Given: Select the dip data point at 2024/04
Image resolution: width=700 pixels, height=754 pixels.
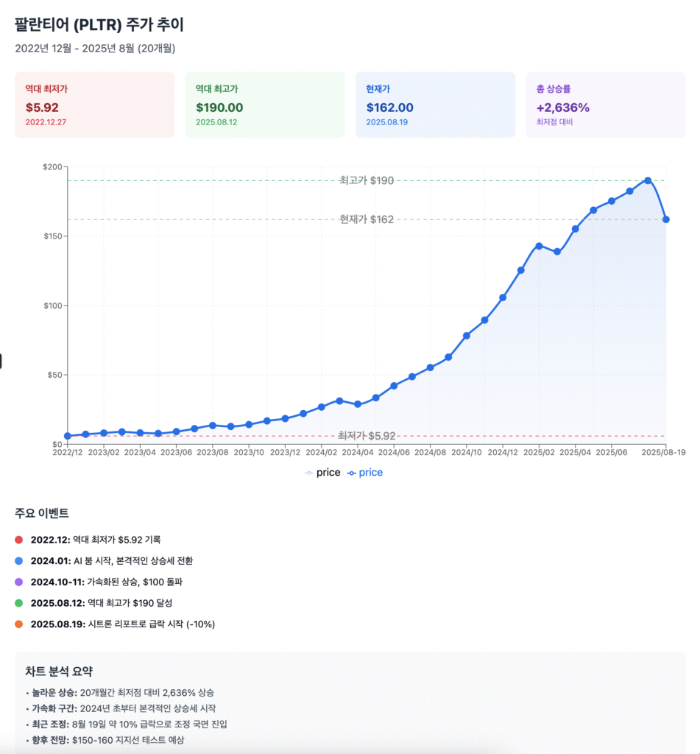Looking at the screenshot, I should pos(358,404).
